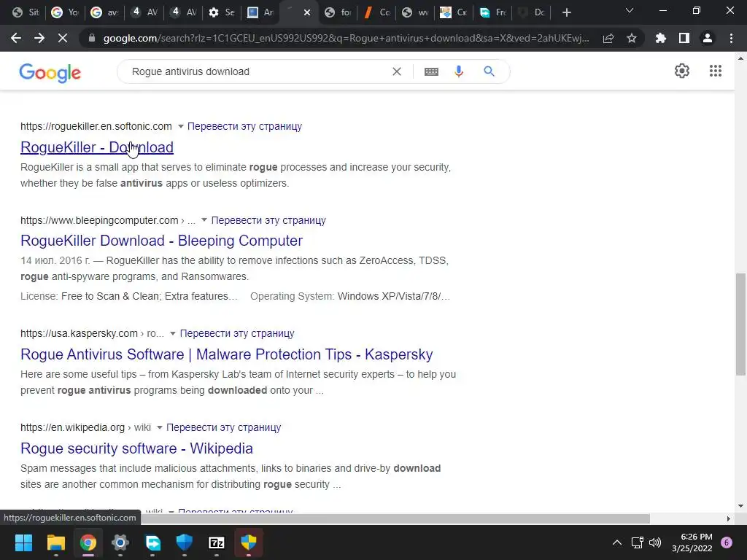Screen dimensions: 747x560
Task: Switch to the 'Fr' tab
Action: click(493, 12)
